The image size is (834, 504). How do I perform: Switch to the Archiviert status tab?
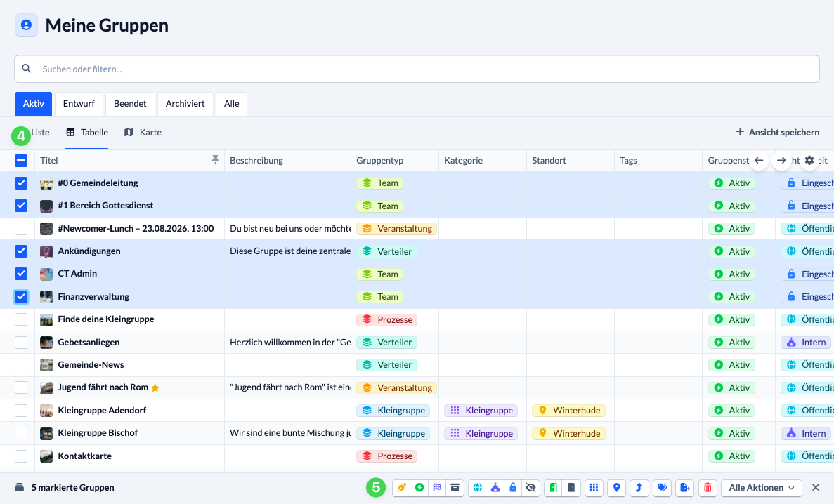[x=185, y=104]
